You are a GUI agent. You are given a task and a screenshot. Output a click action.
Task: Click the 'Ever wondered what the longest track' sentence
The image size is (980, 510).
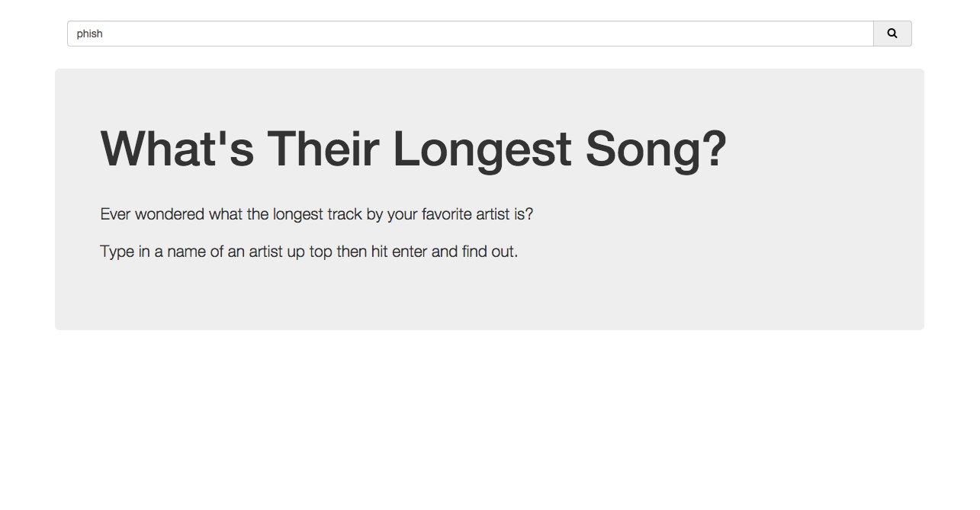click(x=316, y=214)
